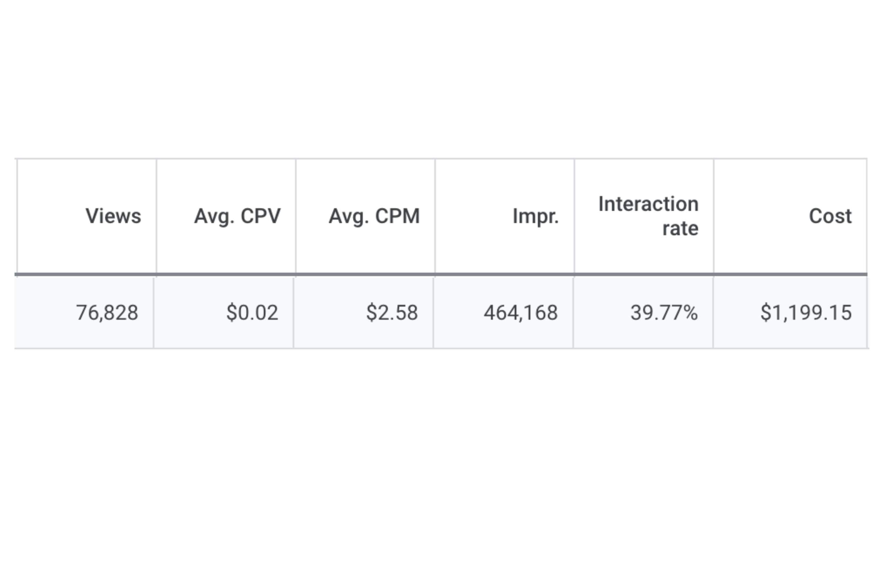Select the 39.77% interaction rate cell
Screen dimensions: 882x588
(643, 313)
